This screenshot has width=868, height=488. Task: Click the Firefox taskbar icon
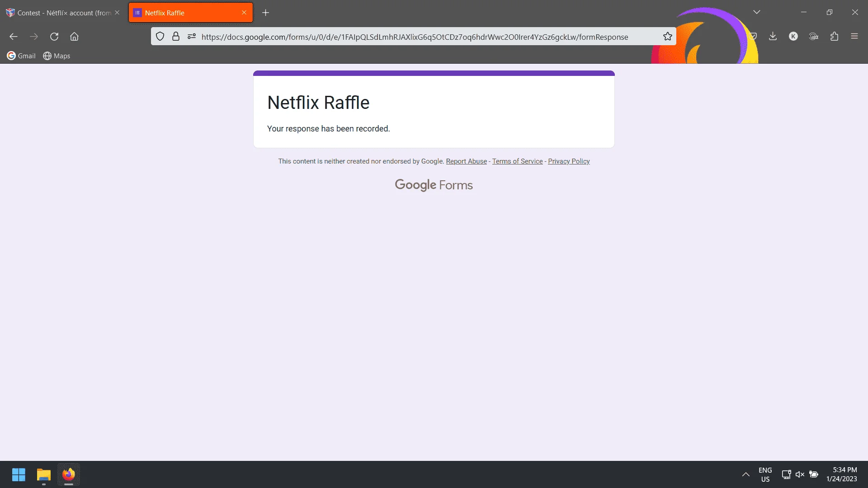point(69,474)
